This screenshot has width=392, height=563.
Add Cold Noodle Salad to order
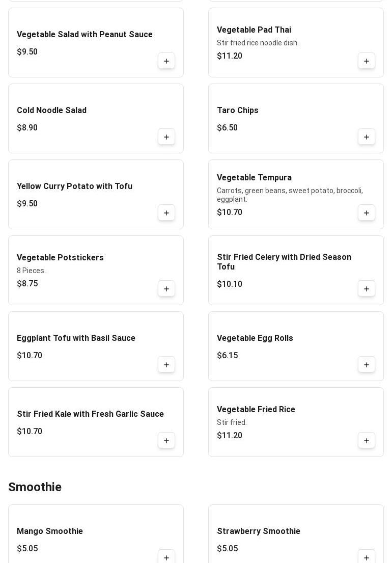click(x=166, y=137)
